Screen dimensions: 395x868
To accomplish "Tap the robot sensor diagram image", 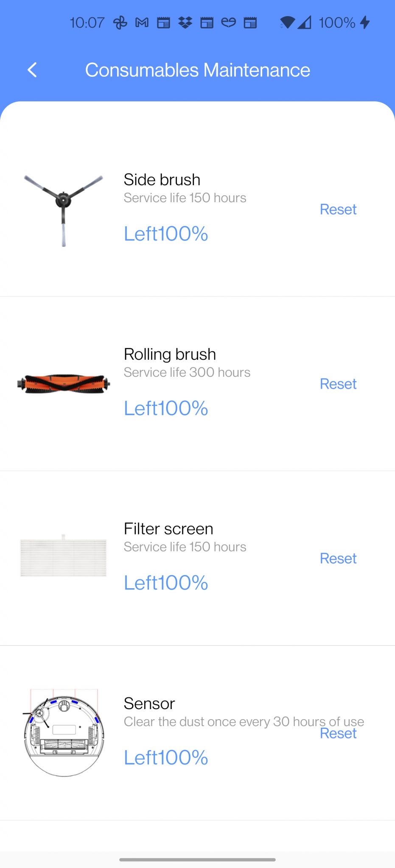I will coord(63,733).
